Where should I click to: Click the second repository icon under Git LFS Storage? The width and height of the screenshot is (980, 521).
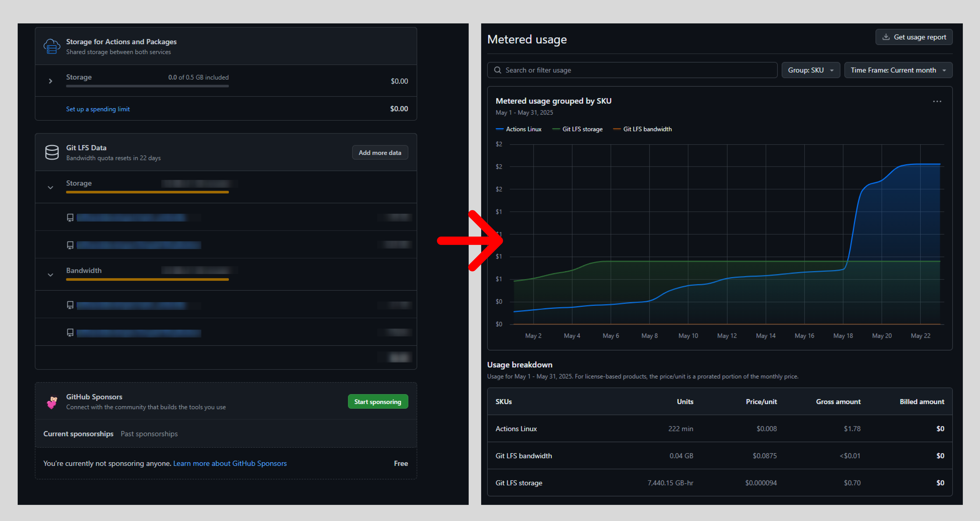tap(70, 245)
